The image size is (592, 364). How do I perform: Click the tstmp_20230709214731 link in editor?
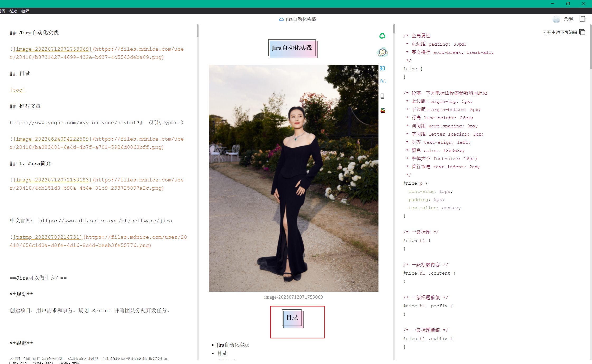[x=48, y=237]
